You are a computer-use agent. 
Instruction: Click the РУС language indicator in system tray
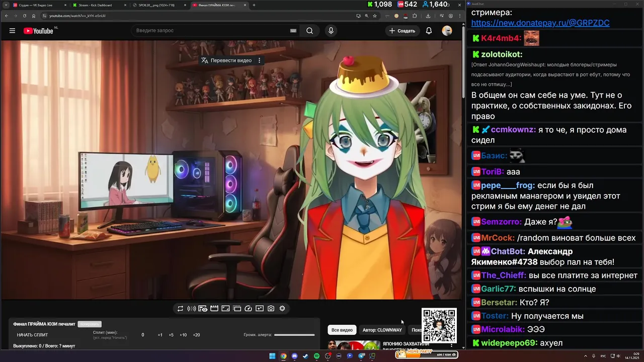[x=603, y=356]
